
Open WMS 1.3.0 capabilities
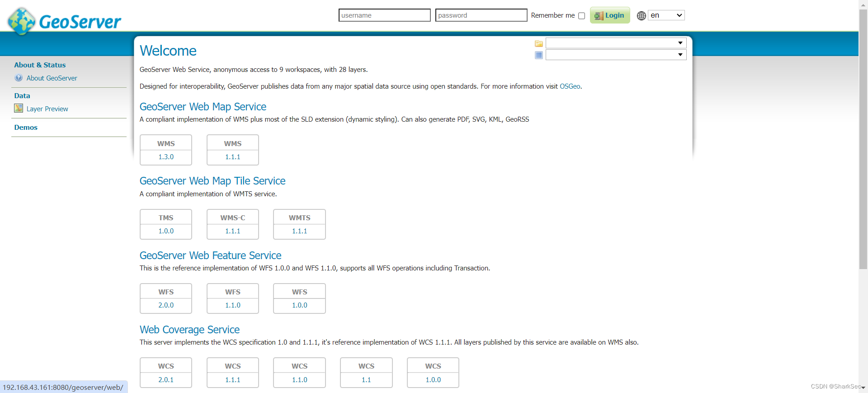166,157
